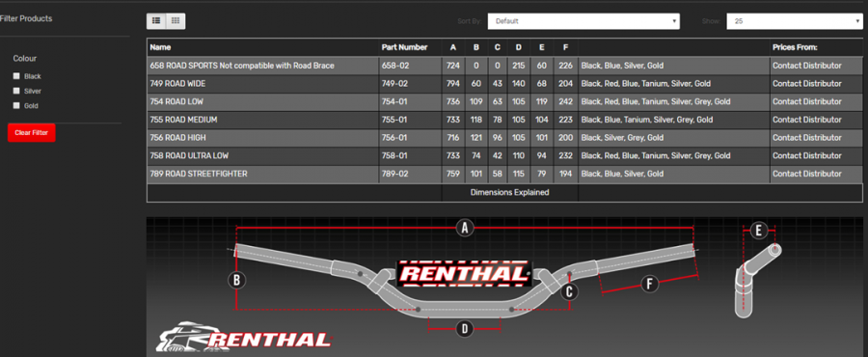The width and height of the screenshot is (868, 357).
Task: Click the circled F dimension marker
Action: tap(649, 285)
